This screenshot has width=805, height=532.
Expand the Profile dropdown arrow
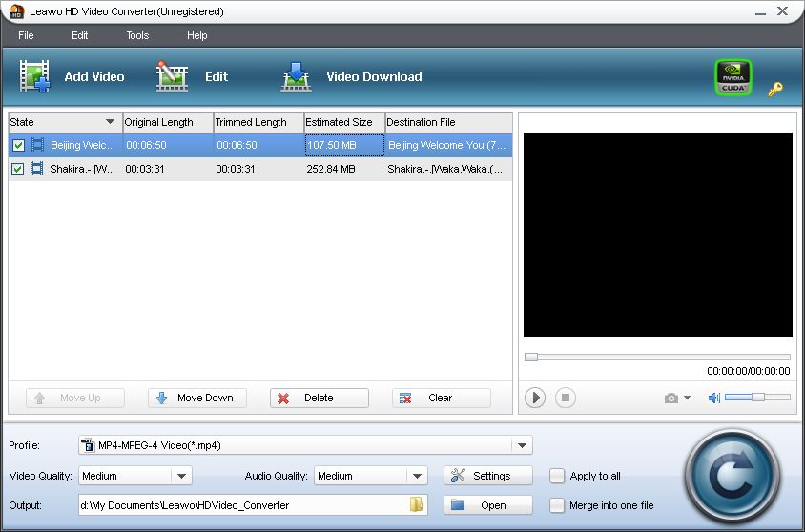point(522,445)
